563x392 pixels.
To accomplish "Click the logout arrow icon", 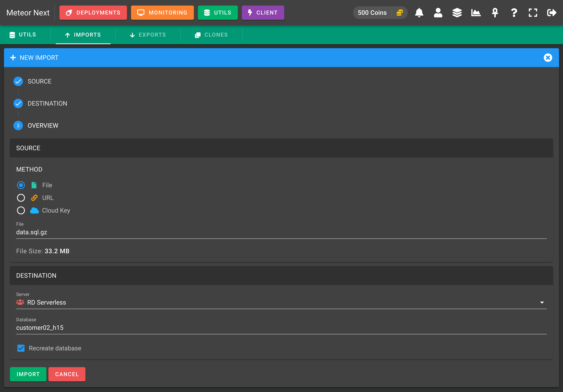I will click(552, 13).
